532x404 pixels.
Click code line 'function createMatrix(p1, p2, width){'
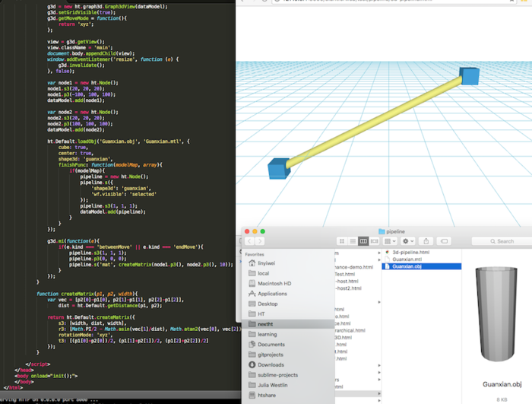point(87,294)
